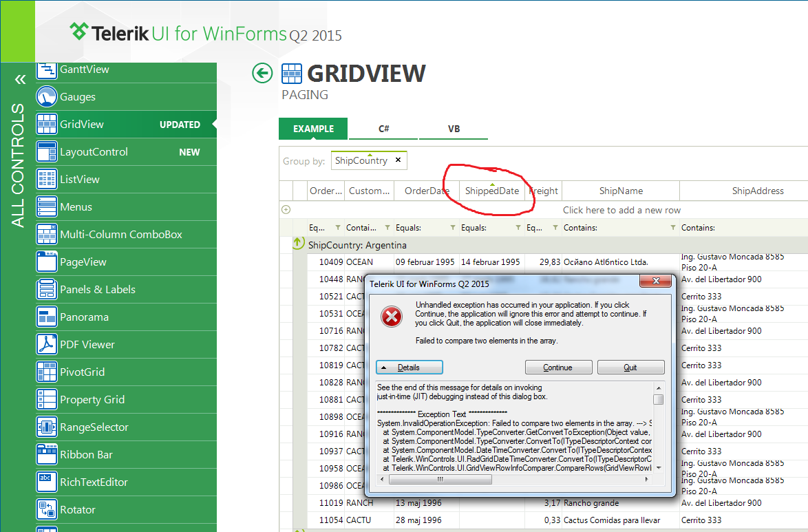This screenshot has width=808, height=532.
Task: Click the GridView title grid icon
Action: click(x=292, y=74)
